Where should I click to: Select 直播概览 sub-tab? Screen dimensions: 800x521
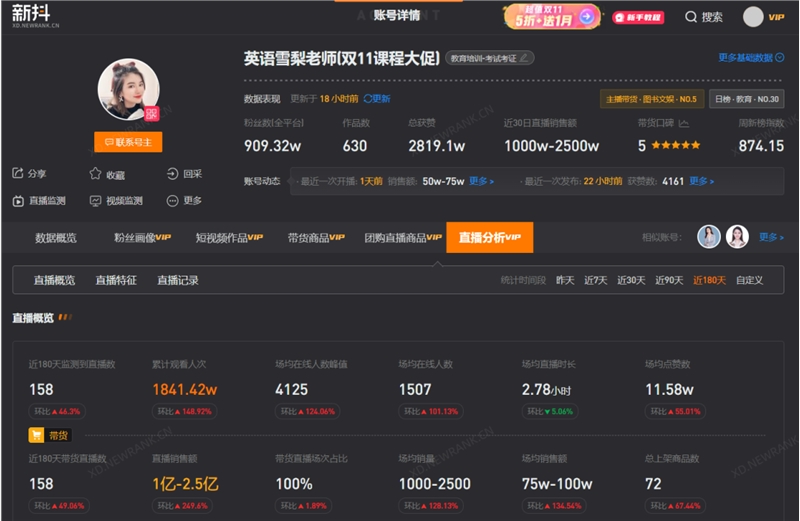point(54,280)
